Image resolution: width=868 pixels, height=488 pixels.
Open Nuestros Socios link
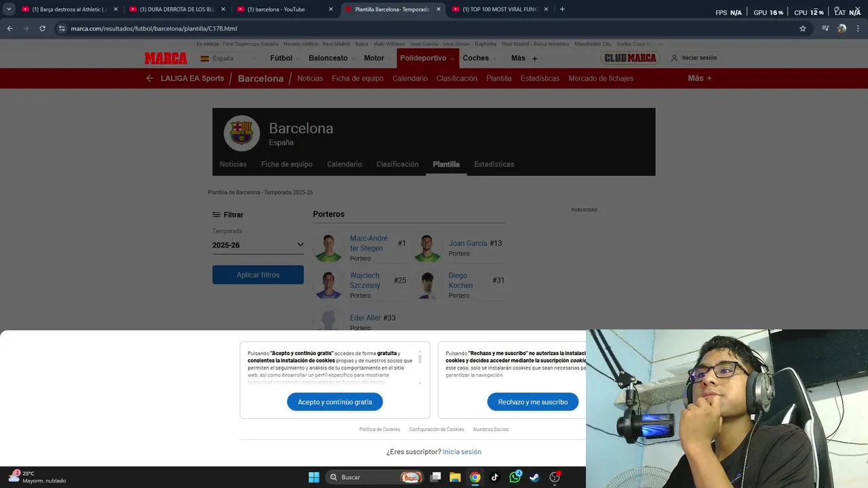point(491,429)
